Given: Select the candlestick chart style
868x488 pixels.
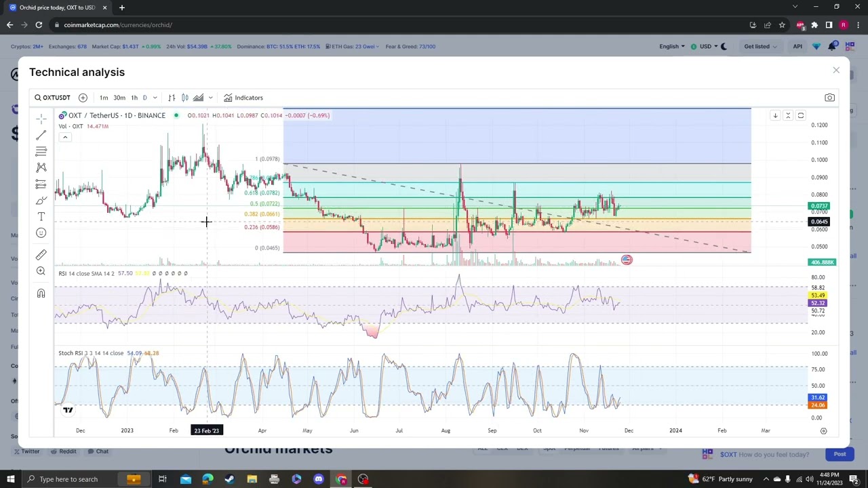Looking at the screenshot, I should coord(184,98).
